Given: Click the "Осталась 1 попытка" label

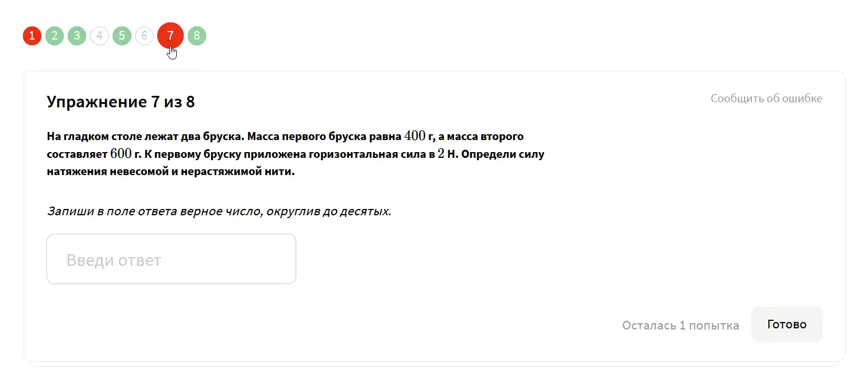Looking at the screenshot, I should (681, 325).
